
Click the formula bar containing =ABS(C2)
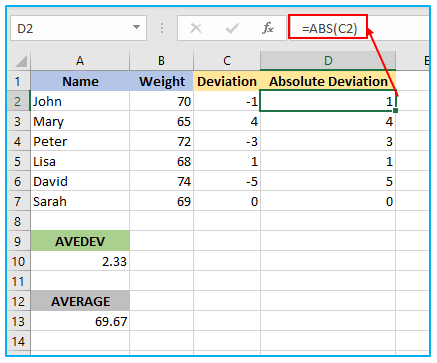360,27
